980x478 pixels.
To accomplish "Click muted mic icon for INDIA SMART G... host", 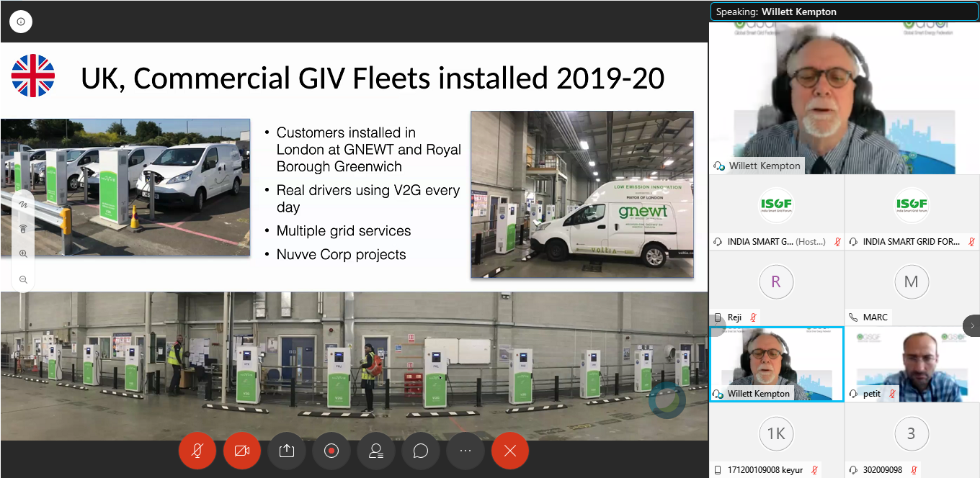I will coord(837,242).
